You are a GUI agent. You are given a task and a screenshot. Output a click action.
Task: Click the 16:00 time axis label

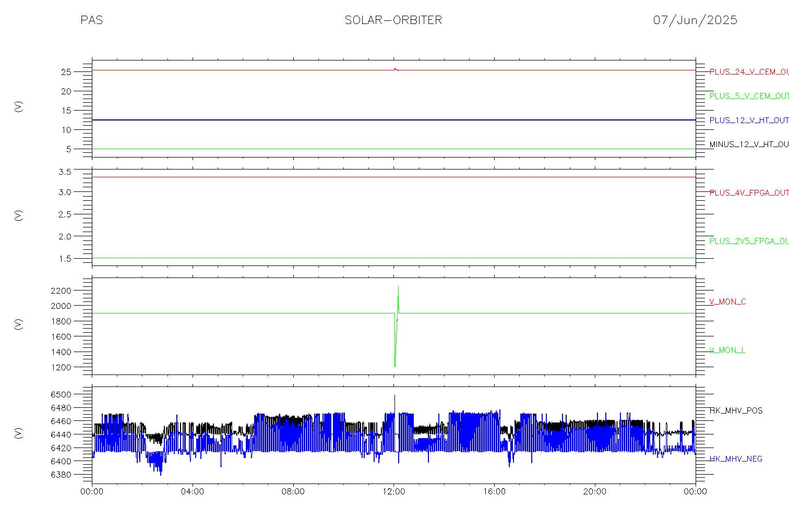494,491
